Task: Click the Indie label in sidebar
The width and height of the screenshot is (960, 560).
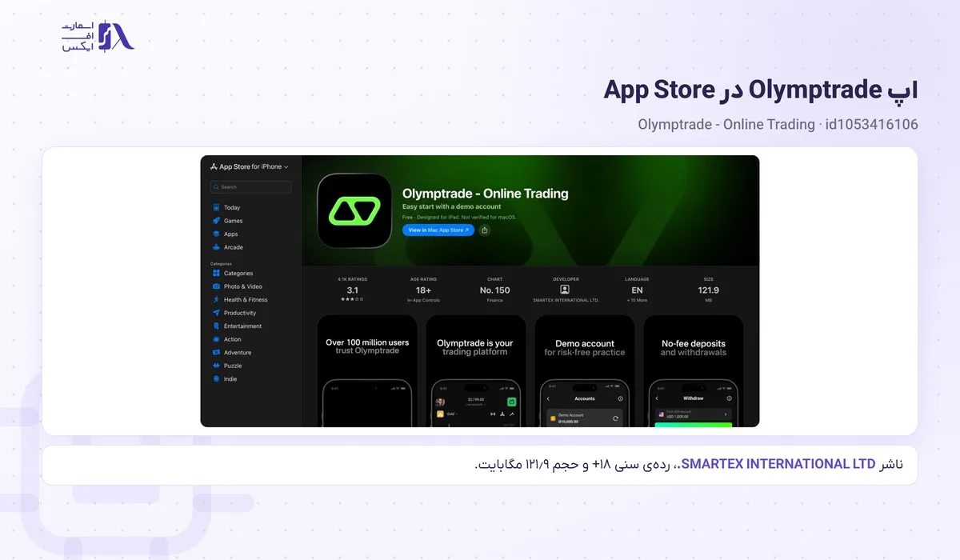Action: coord(230,379)
